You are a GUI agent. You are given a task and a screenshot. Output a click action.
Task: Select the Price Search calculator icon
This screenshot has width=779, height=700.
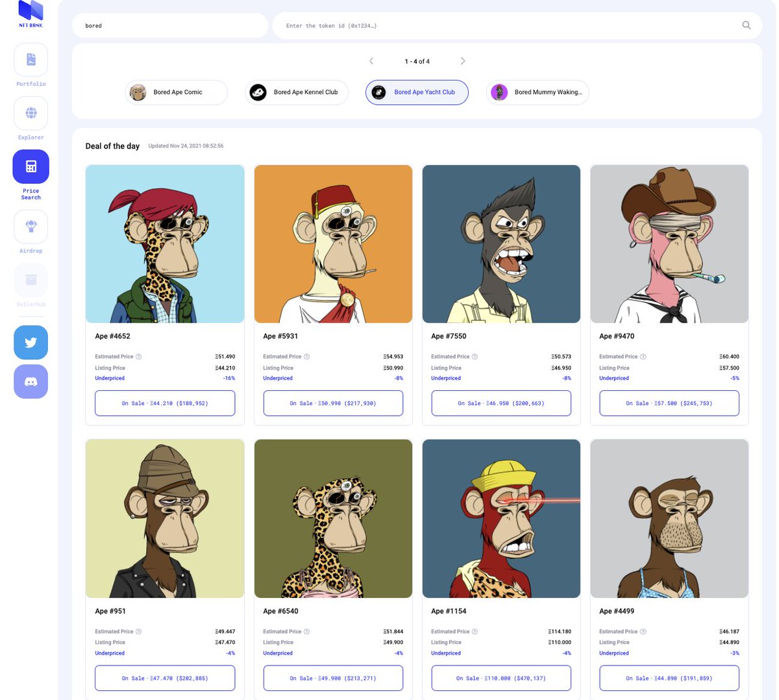click(x=31, y=167)
